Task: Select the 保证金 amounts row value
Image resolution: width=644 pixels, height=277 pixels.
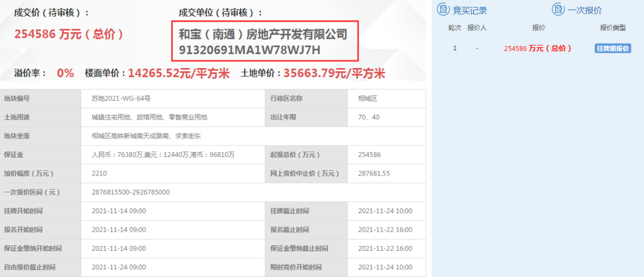Action: coord(163,155)
